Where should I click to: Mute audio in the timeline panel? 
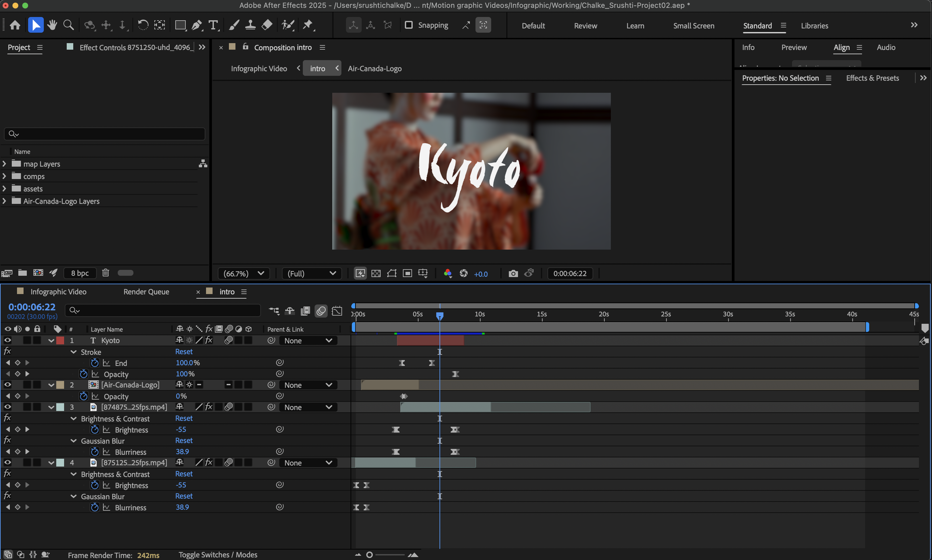click(18, 329)
